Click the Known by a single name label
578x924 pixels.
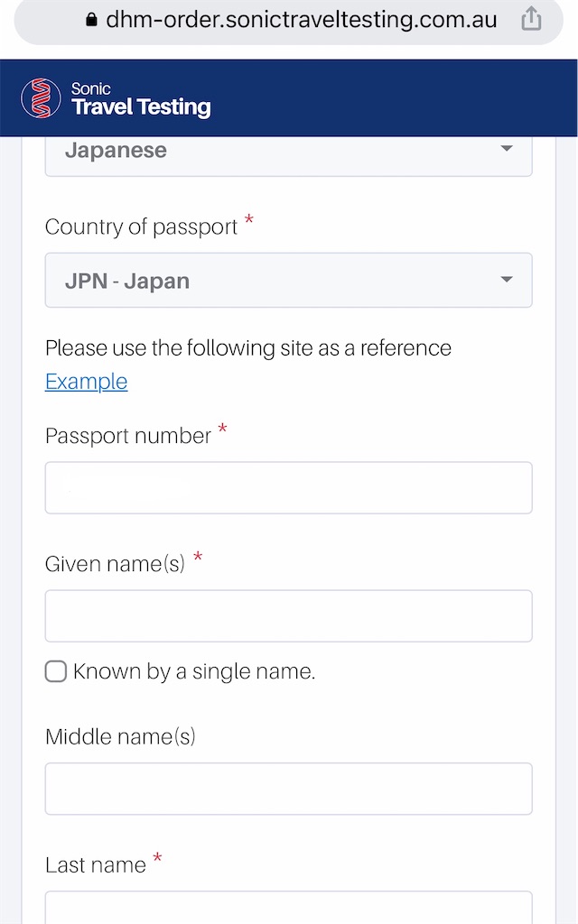click(194, 671)
